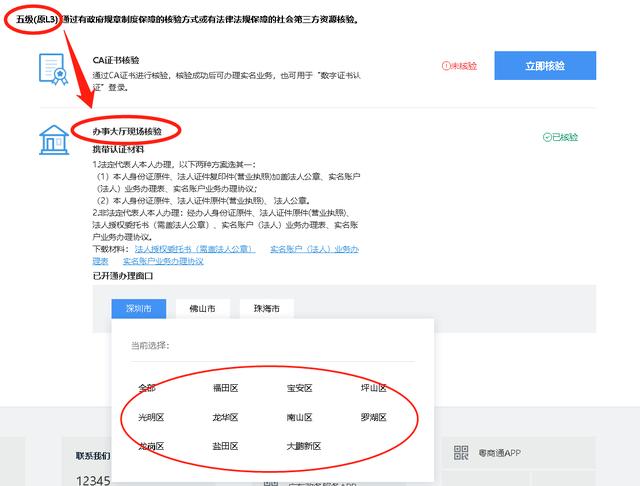Screen dimensions: 640x486
Task: Click the 粤商通APP footer label
Action: (500, 453)
